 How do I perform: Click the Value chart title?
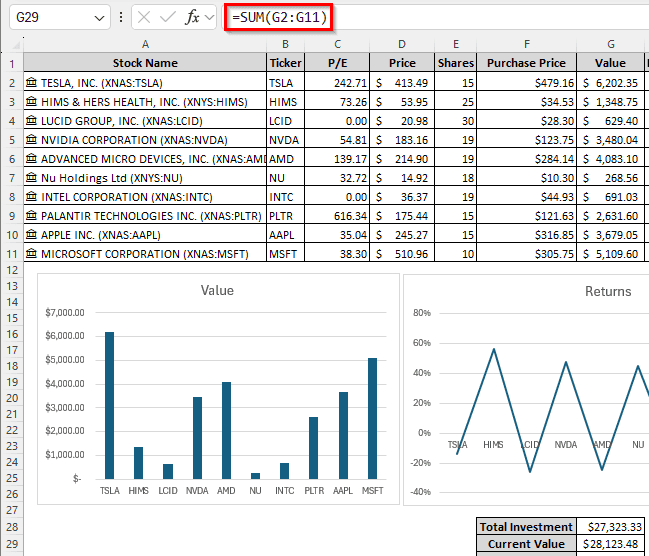pos(217,290)
